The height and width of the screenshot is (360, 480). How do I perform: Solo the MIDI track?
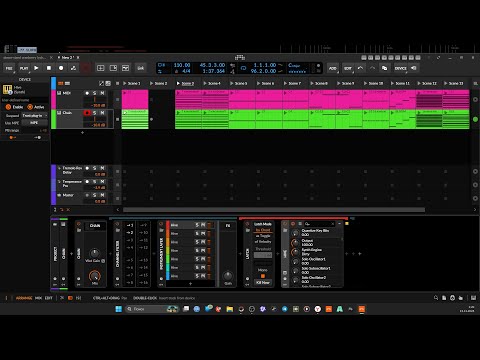tap(95, 93)
